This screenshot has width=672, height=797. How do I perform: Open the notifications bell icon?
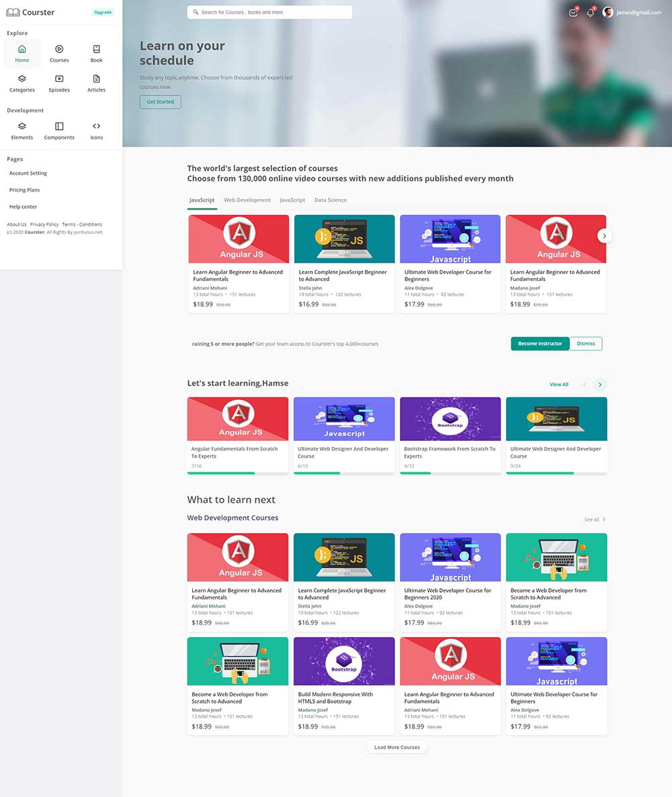coord(591,13)
